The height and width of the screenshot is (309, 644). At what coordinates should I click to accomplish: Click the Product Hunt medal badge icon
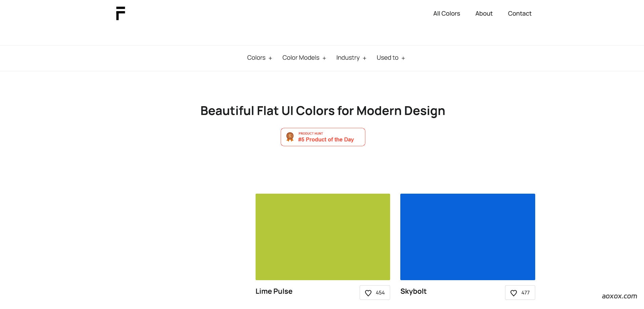click(x=290, y=137)
